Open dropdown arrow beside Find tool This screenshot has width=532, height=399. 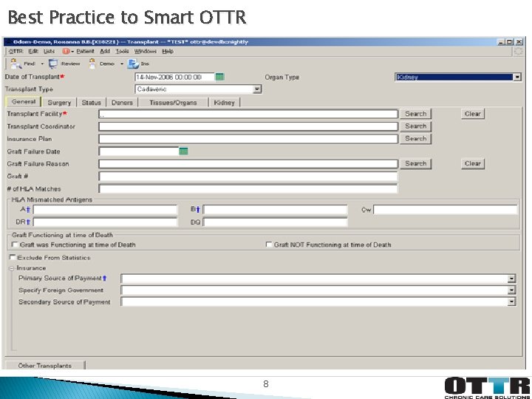point(42,64)
